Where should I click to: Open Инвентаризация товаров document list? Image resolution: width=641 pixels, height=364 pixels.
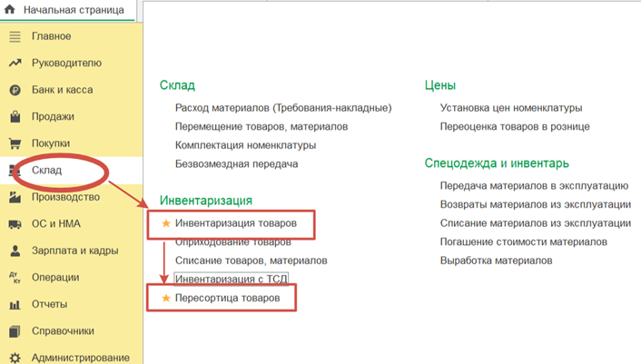236,223
